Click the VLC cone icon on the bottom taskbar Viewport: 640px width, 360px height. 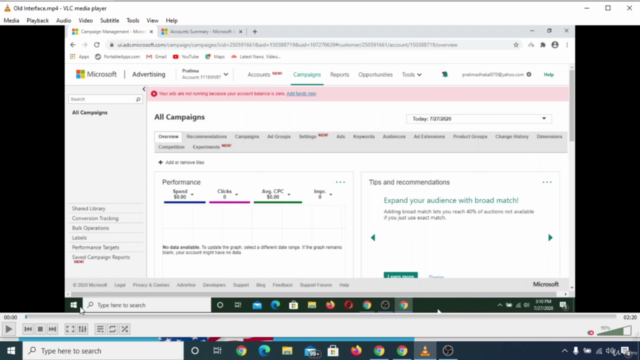pos(425,351)
